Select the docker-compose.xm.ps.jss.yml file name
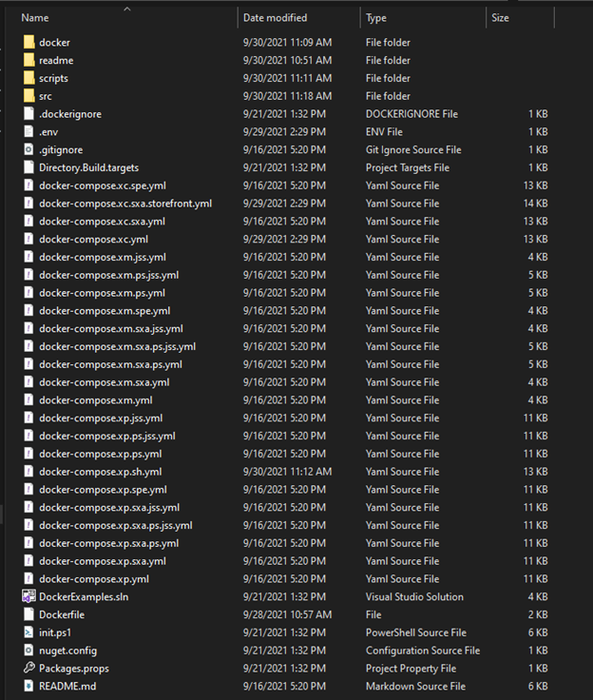This screenshot has width=593, height=700. [109, 275]
